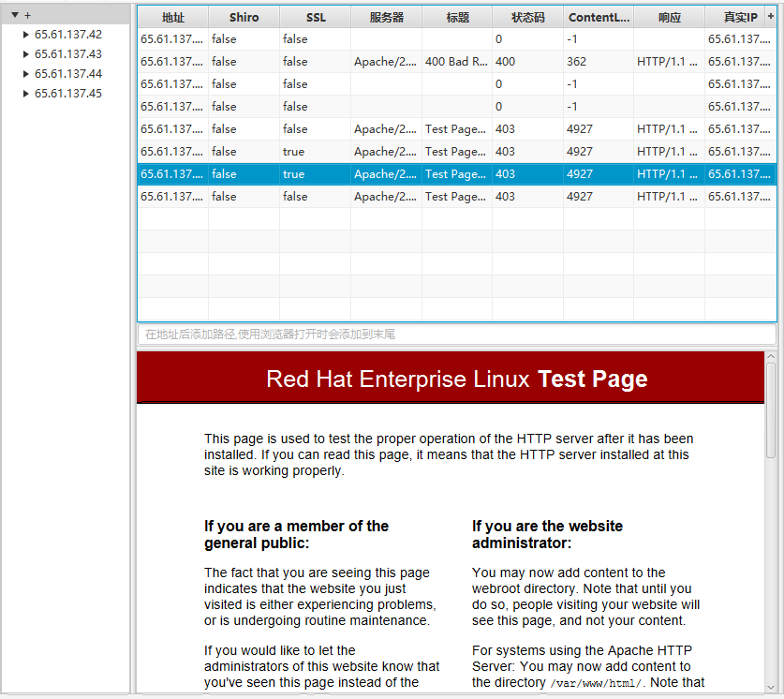
Task: Click the + root label in the tree
Action: [27, 16]
